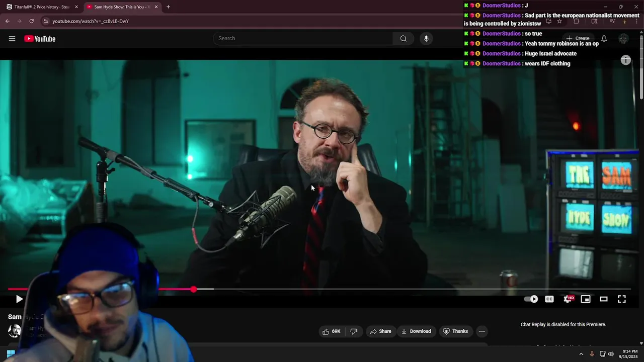Reload the current page

[x=32, y=21]
